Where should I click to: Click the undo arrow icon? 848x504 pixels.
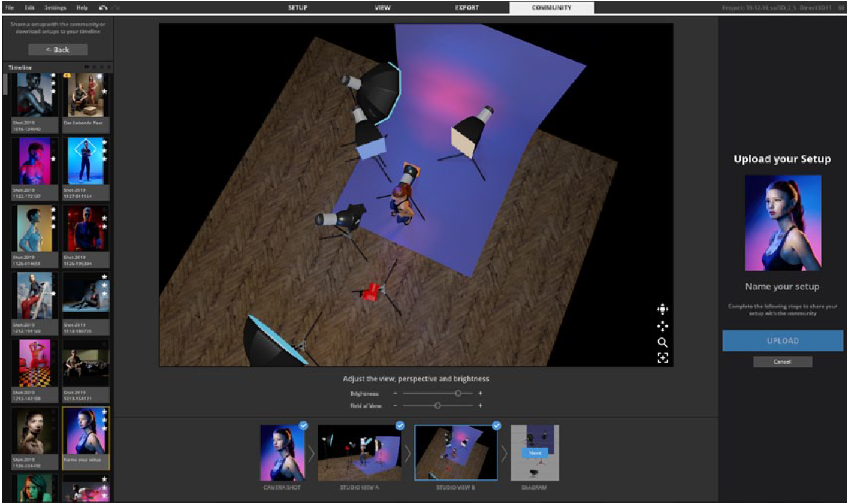(103, 8)
